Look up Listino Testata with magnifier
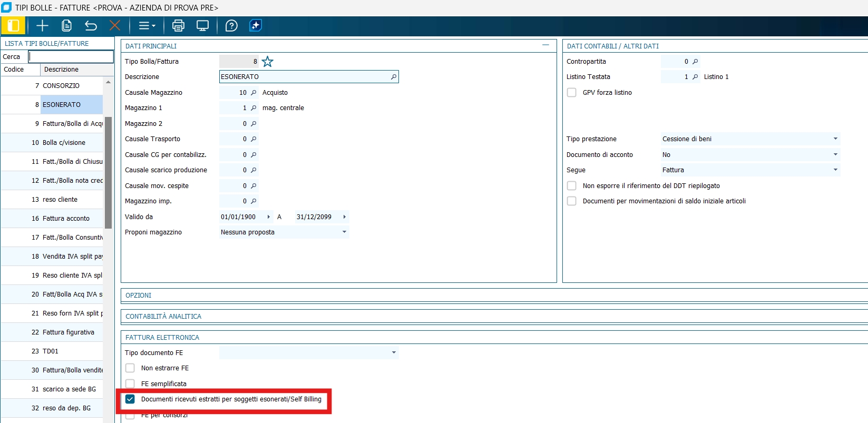 tap(695, 77)
